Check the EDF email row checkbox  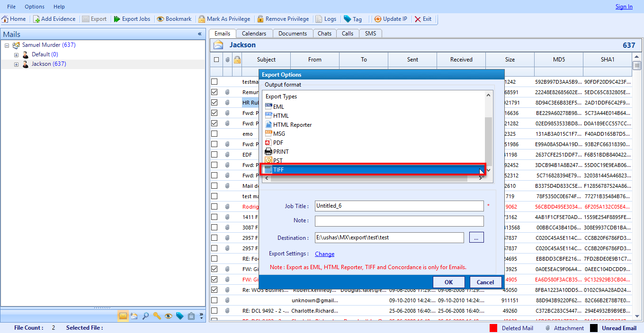pos(215,155)
